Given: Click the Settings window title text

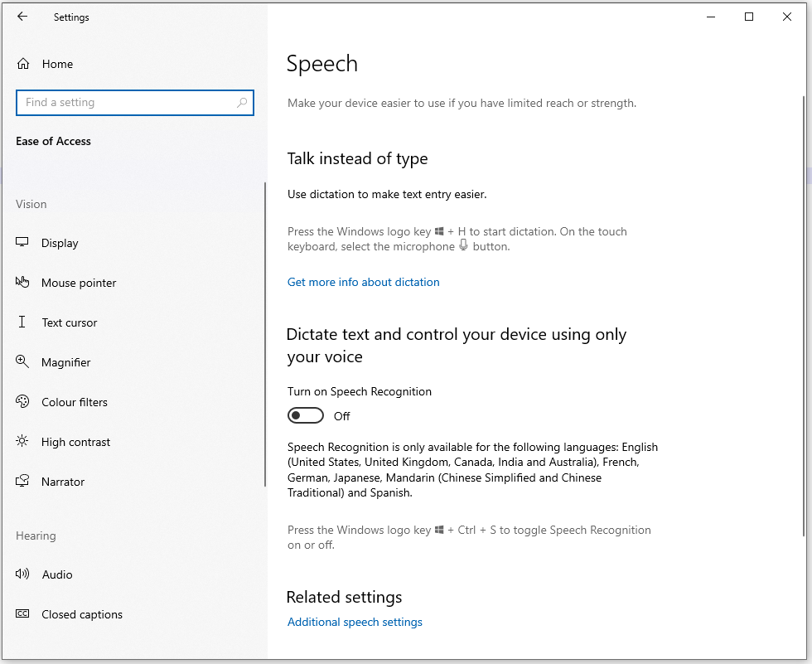Looking at the screenshot, I should (71, 17).
